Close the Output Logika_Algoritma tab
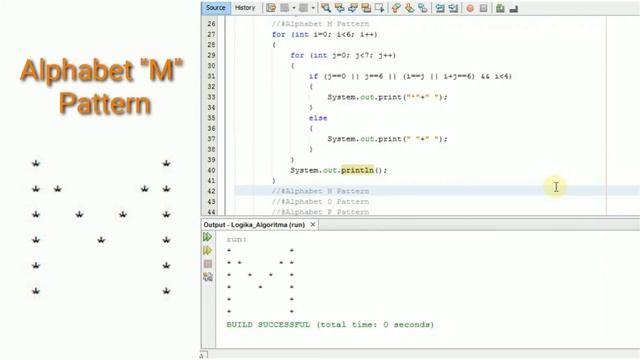 tap(313, 224)
